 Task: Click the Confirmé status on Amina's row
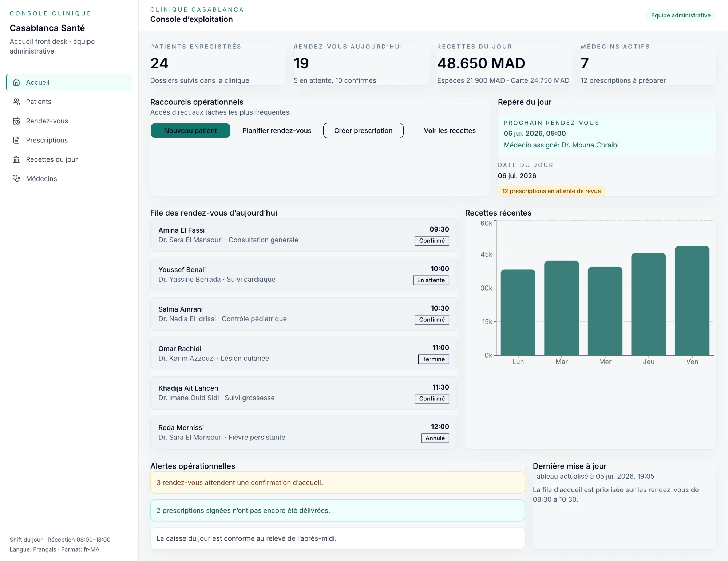pyautogui.click(x=432, y=241)
